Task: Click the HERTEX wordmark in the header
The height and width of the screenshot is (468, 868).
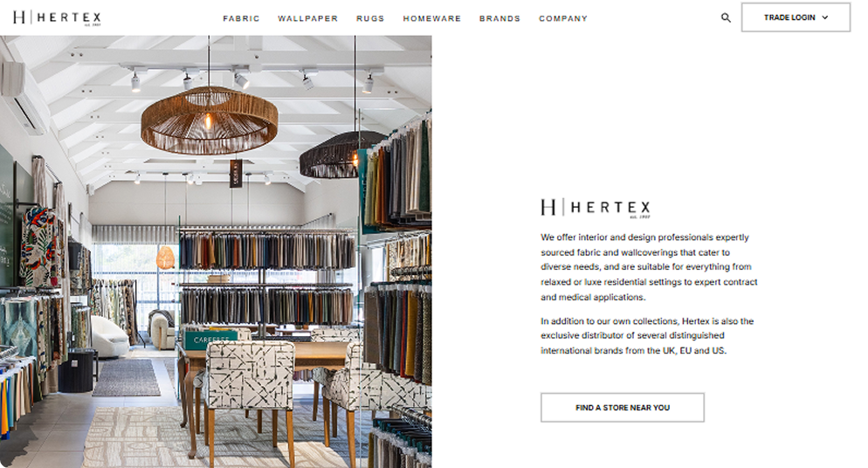Action: point(69,17)
